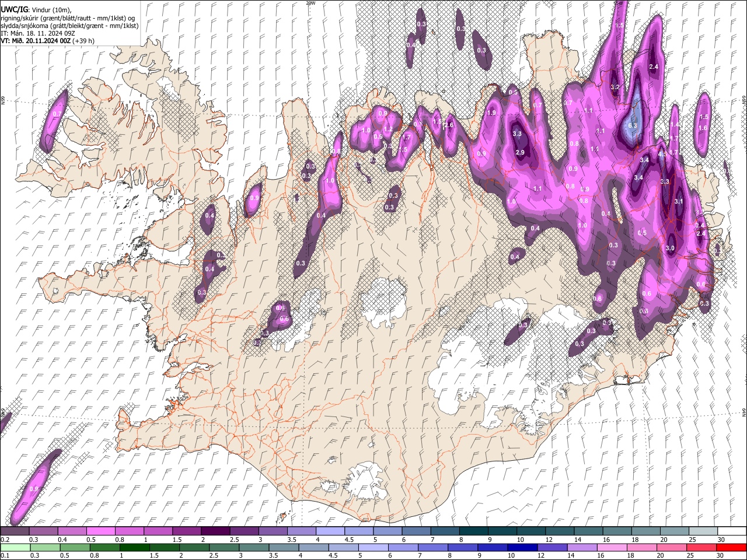Click the 'UWC/IG: Vindur (10m)' title line
747x560 pixels.
[36, 10]
